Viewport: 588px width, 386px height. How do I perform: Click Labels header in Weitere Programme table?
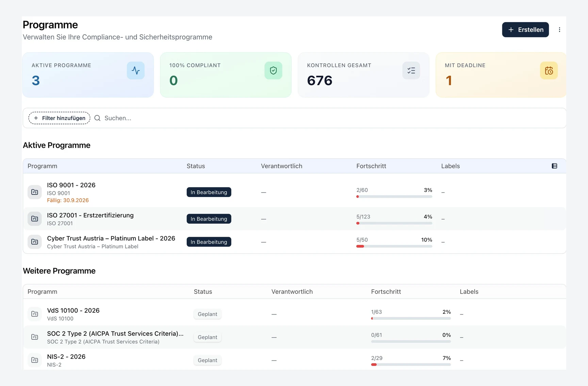(x=469, y=292)
